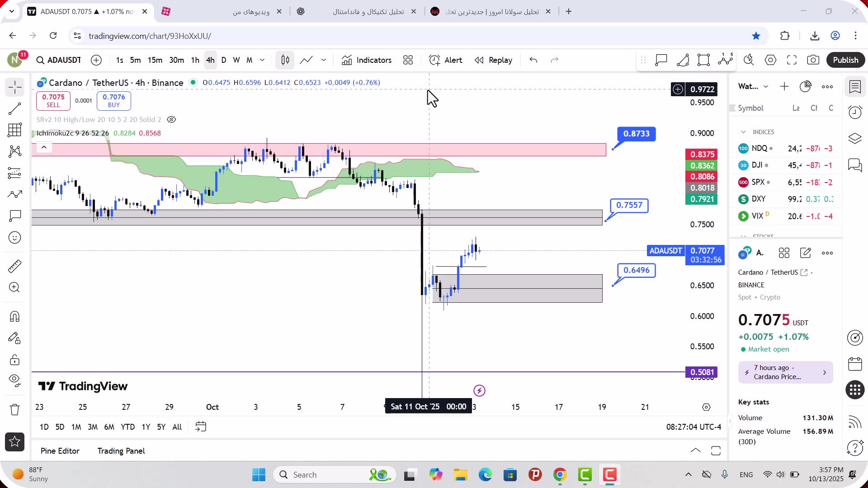
Task: Open the Pine Editor tab
Action: (60, 451)
